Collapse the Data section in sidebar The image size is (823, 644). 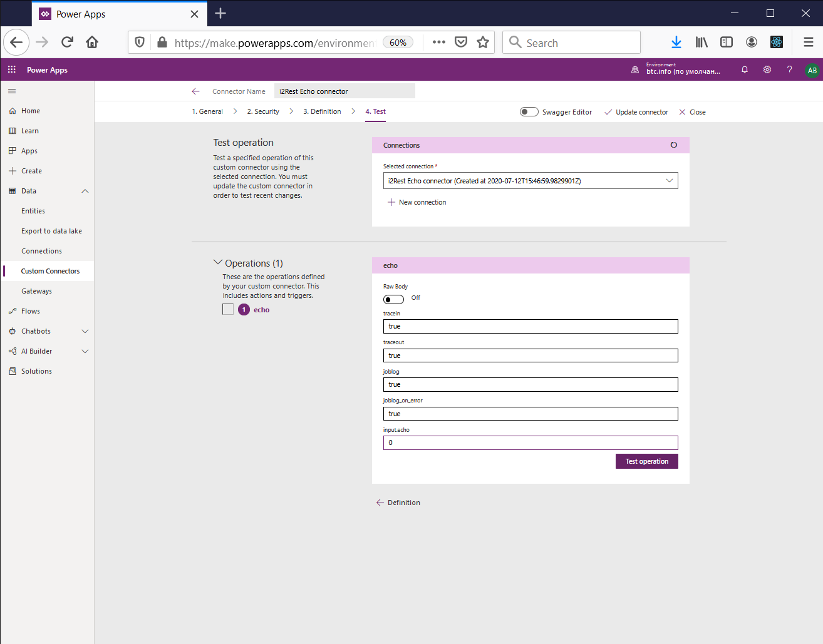[x=85, y=191]
